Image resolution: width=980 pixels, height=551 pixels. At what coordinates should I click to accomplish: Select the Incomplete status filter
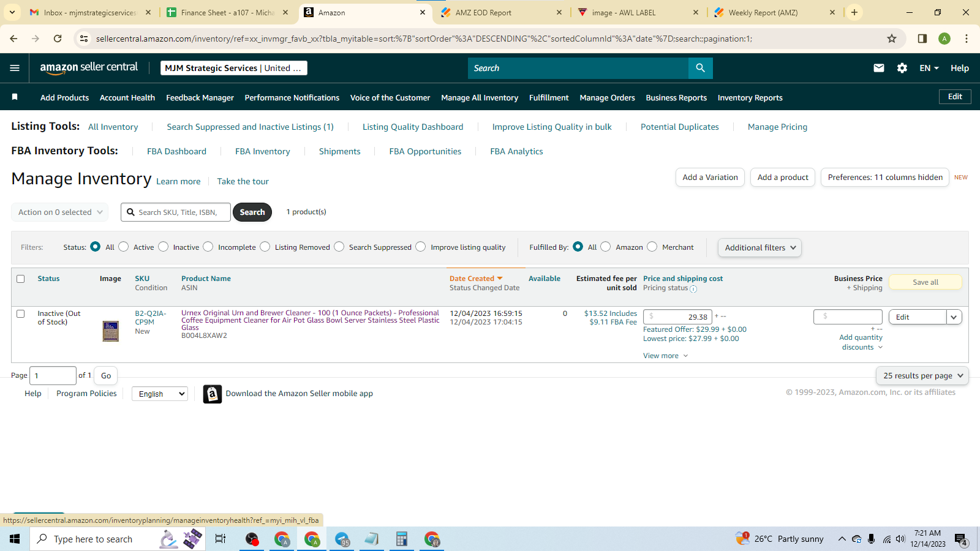pos(208,246)
